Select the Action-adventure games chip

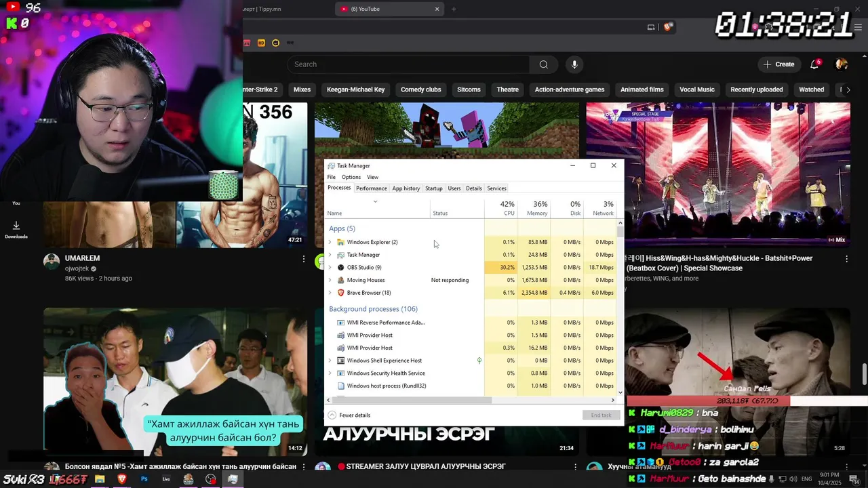click(570, 89)
